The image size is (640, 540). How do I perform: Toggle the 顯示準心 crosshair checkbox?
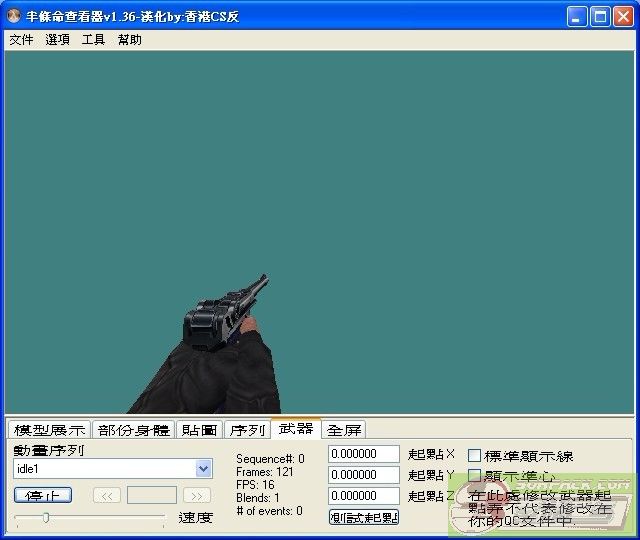[x=475, y=476]
